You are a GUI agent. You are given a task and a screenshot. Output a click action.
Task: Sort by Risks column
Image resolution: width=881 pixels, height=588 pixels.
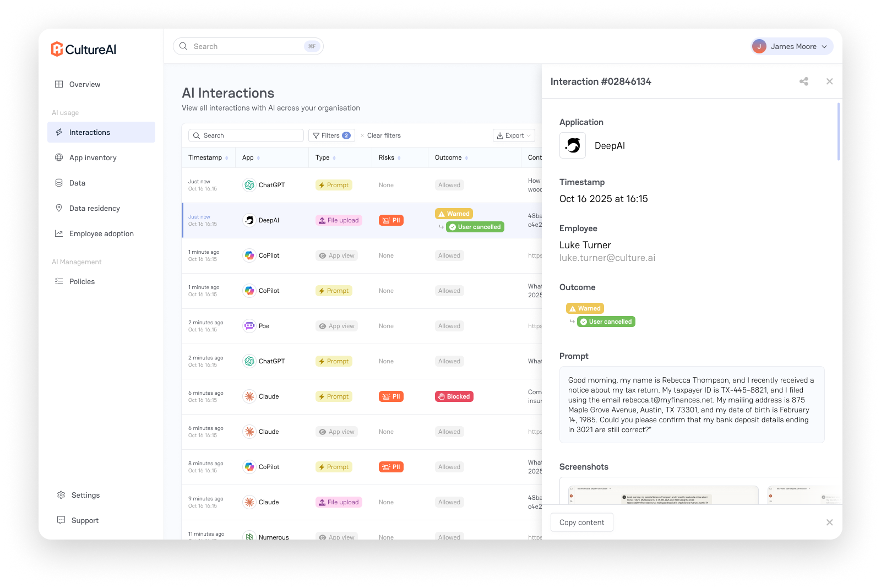(390, 157)
